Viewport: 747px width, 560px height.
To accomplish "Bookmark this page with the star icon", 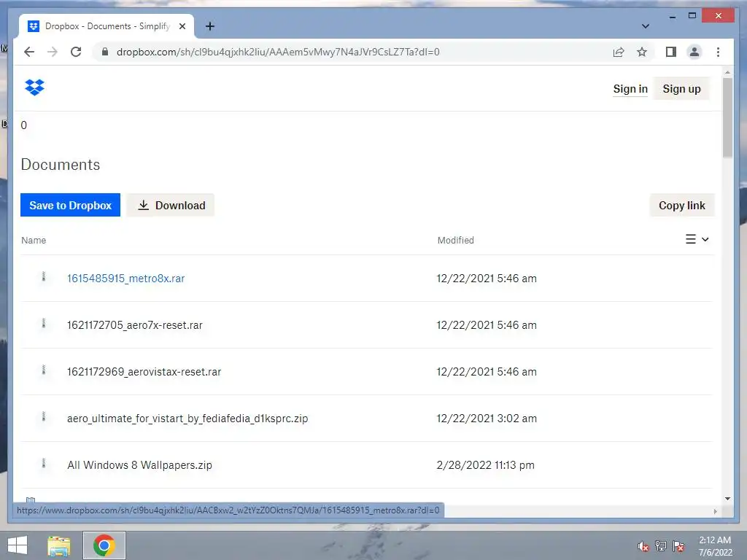I will 642,52.
